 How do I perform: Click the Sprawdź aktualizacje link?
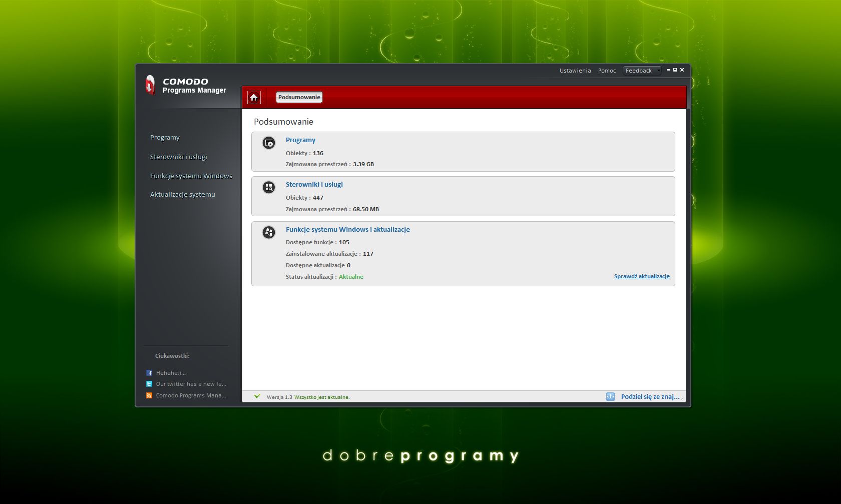pos(642,276)
